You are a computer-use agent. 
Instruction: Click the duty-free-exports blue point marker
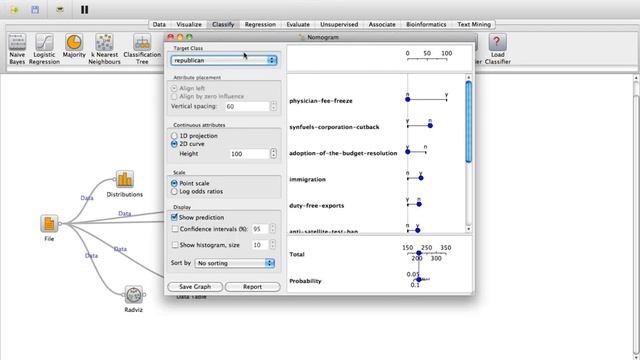point(419,204)
